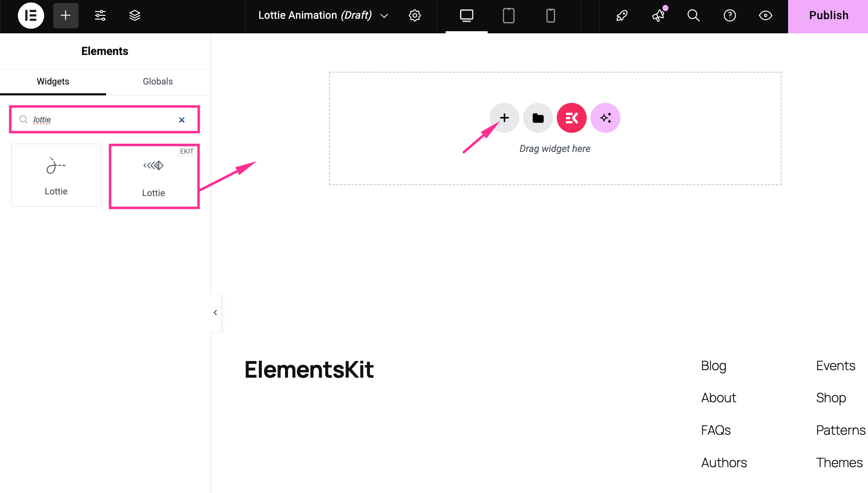Open the help question mark icon
Image resolution: width=868 pixels, height=493 pixels.
pyautogui.click(x=729, y=15)
